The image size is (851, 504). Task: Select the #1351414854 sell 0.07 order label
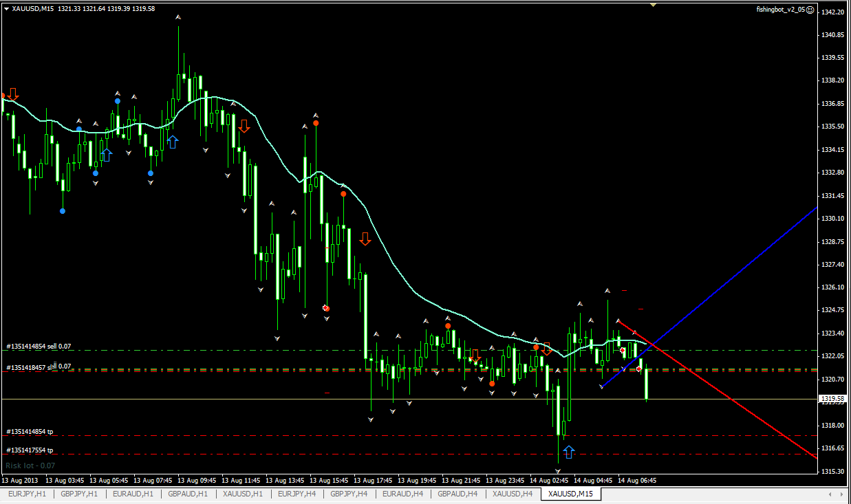(39, 347)
